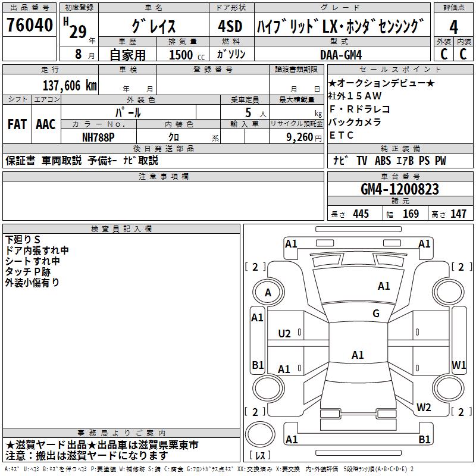
Task: Select chassis number GM4-1200823
Action: (x=400, y=189)
